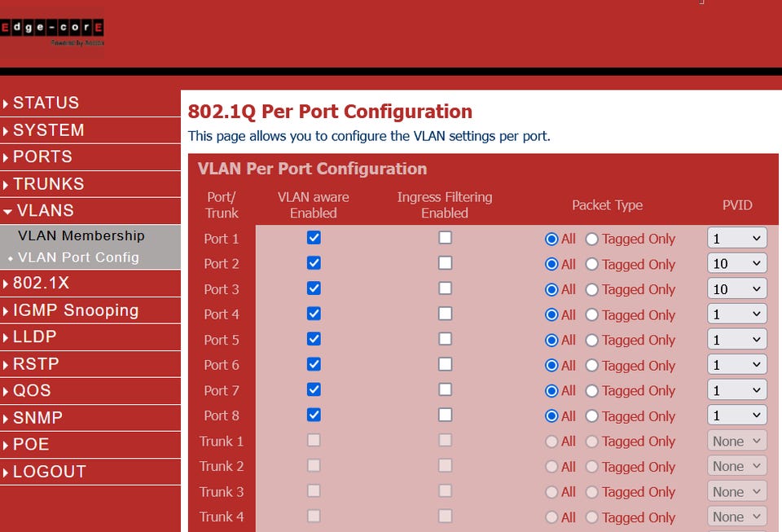Viewport: 782px width, 532px height.
Task: Open the PORTS menu
Action: [42, 157]
